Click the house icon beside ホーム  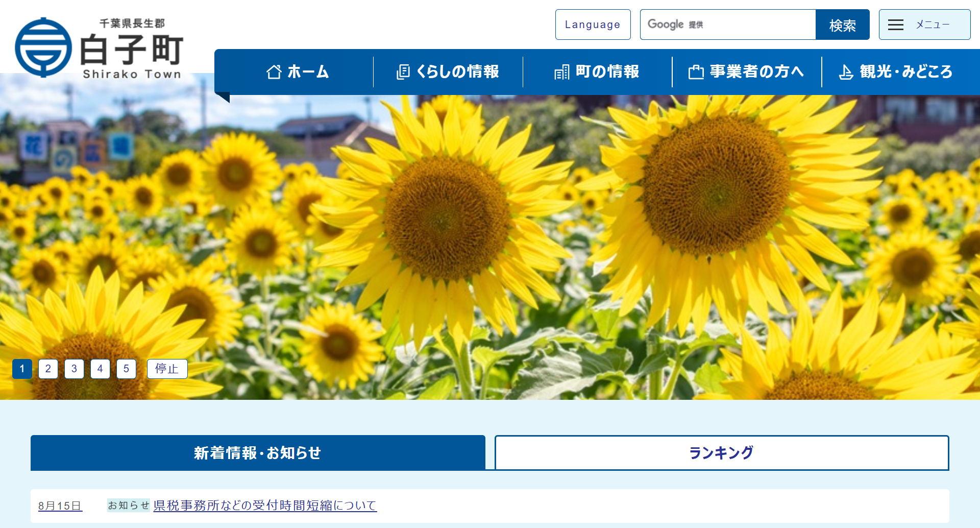point(274,72)
